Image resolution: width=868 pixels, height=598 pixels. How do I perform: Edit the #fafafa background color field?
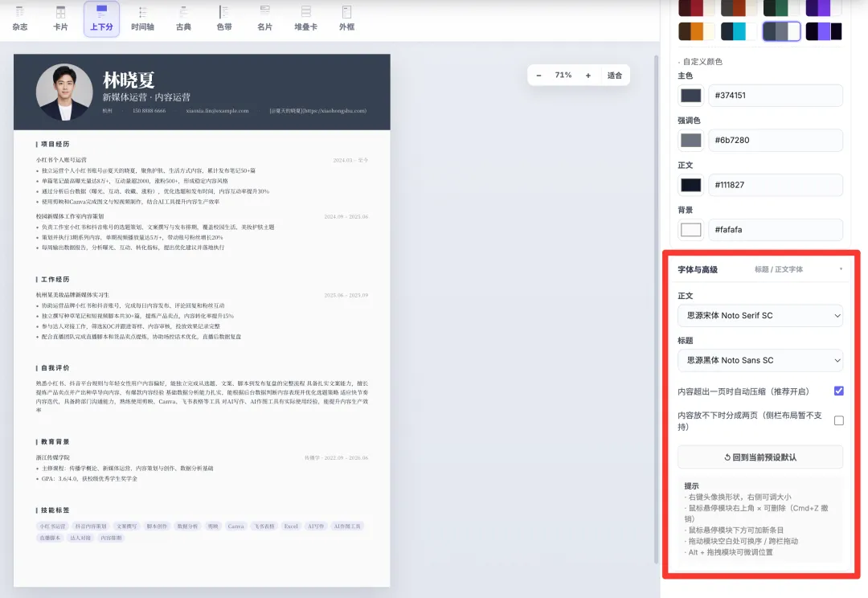tap(776, 230)
